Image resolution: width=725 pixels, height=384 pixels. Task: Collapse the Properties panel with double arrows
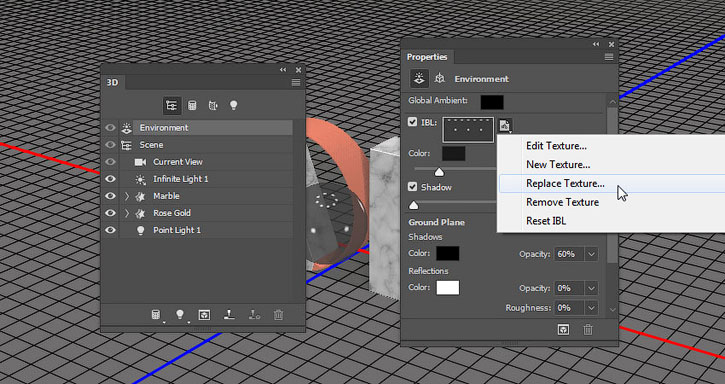click(596, 44)
